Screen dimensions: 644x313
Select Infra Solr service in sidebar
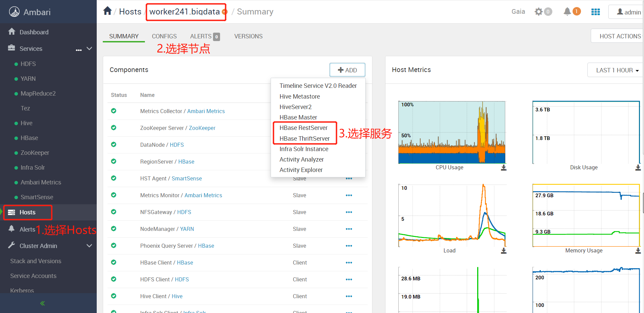(x=33, y=168)
